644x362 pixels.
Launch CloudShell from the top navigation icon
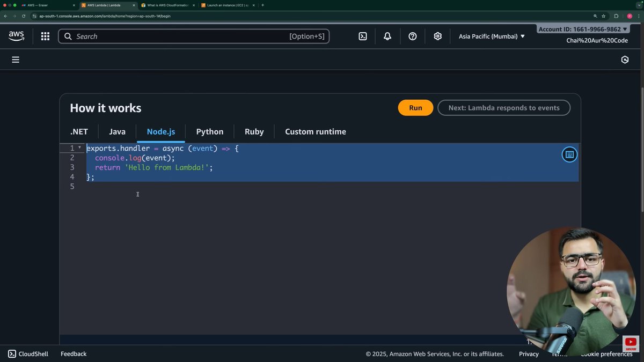pyautogui.click(x=363, y=36)
